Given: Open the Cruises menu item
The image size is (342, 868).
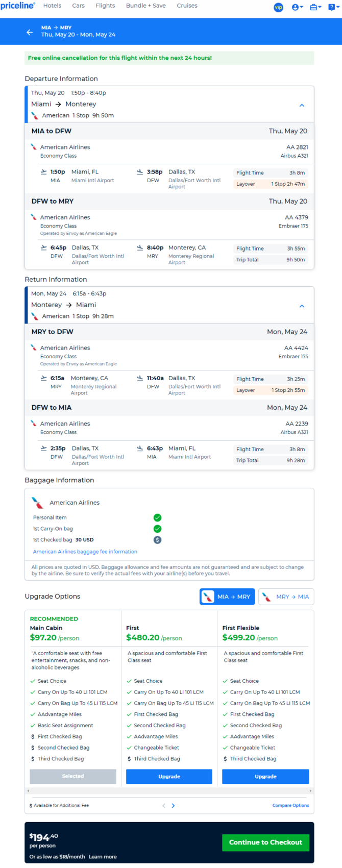Looking at the screenshot, I should coord(187,6).
